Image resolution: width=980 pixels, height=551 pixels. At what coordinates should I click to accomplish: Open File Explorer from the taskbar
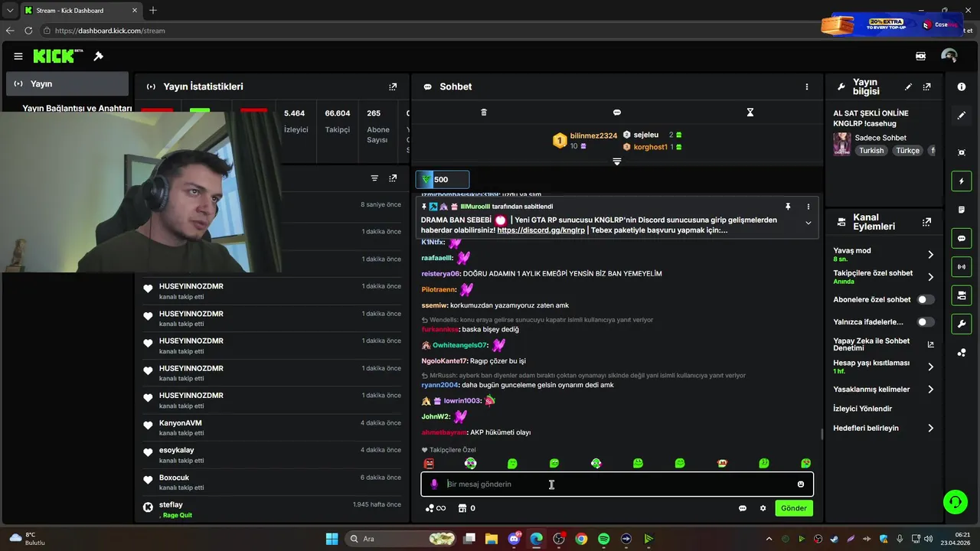(x=492, y=539)
